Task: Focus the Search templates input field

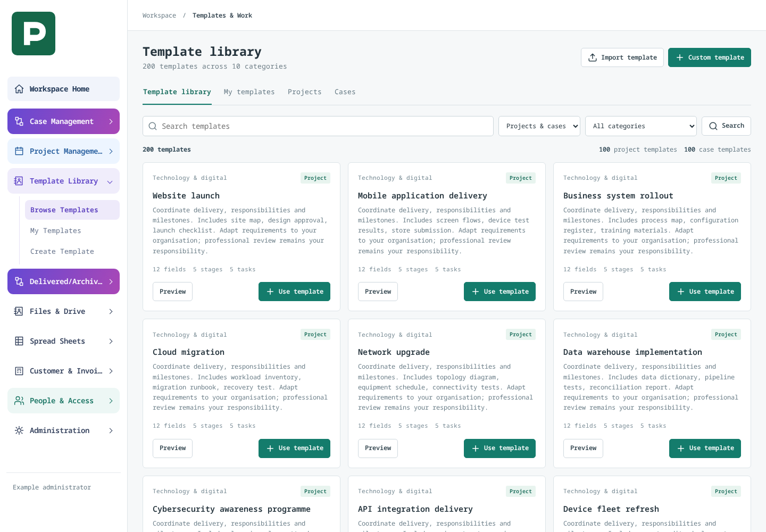Action: (318, 126)
